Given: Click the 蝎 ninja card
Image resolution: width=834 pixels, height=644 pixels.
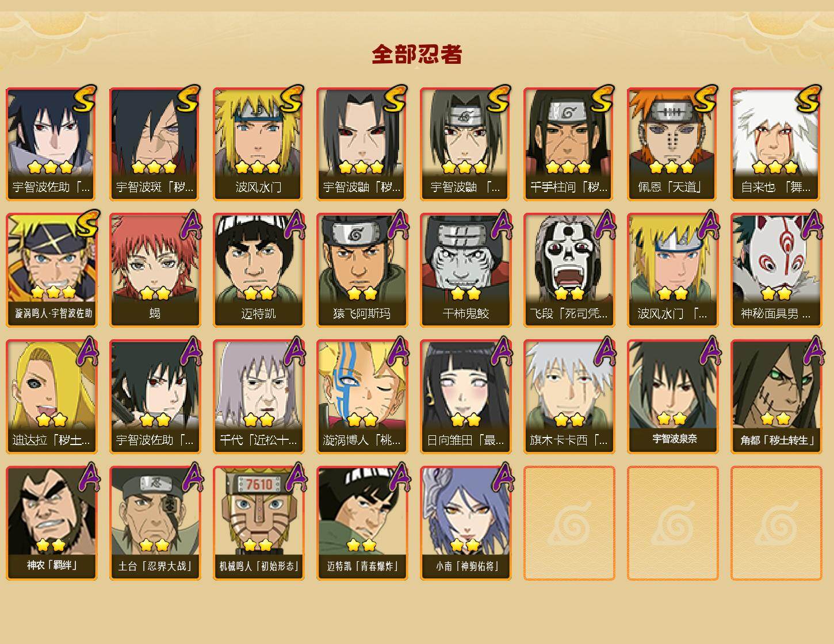Looking at the screenshot, I should tap(155, 270).
